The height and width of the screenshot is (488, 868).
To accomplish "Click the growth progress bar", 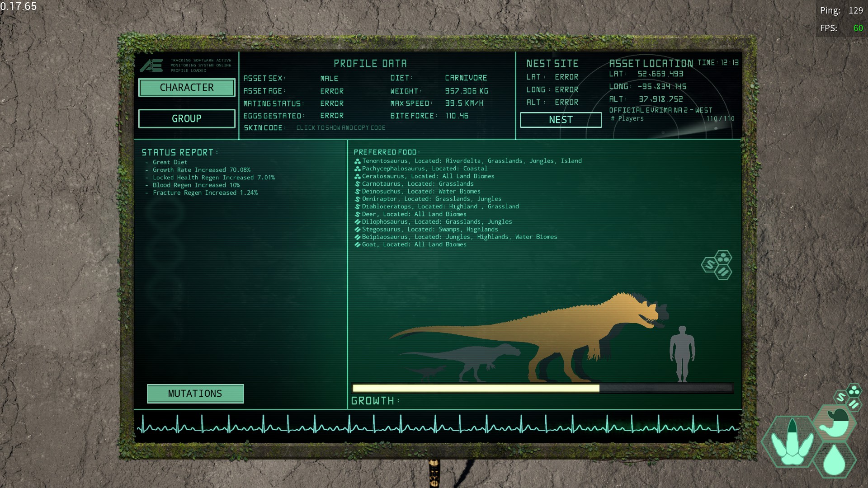I will pyautogui.click(x=542, y=388).
